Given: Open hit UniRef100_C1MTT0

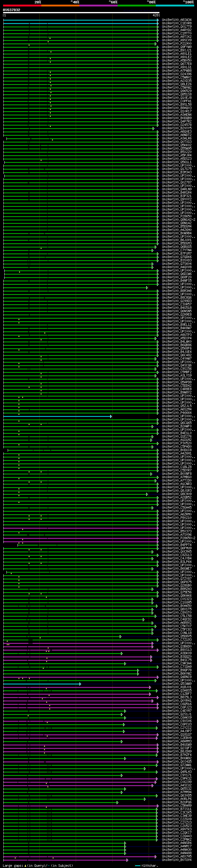Looking at the screenshot, I should click(177, 33).
